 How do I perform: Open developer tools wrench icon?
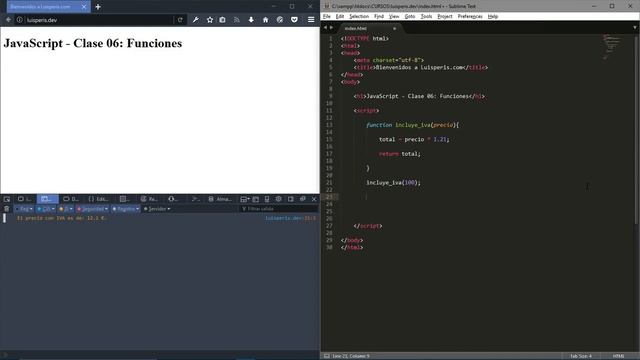[x=196, y=20]
